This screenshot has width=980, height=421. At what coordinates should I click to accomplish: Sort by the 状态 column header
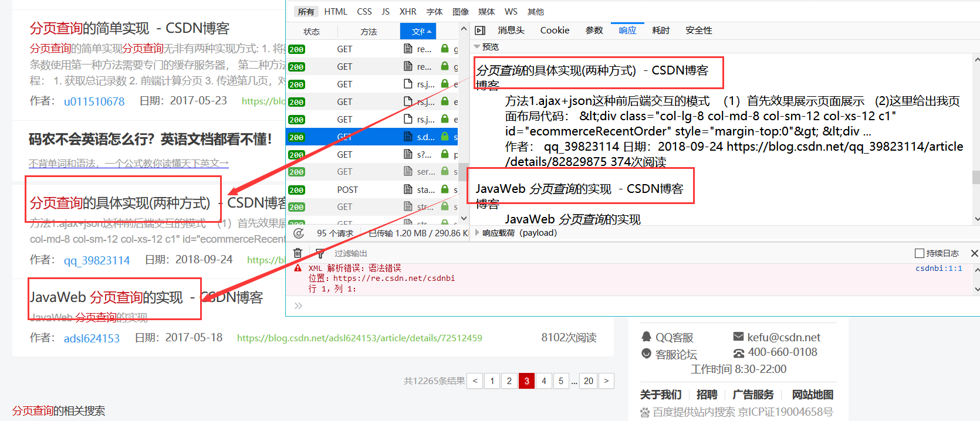click(x=312, y=32)
